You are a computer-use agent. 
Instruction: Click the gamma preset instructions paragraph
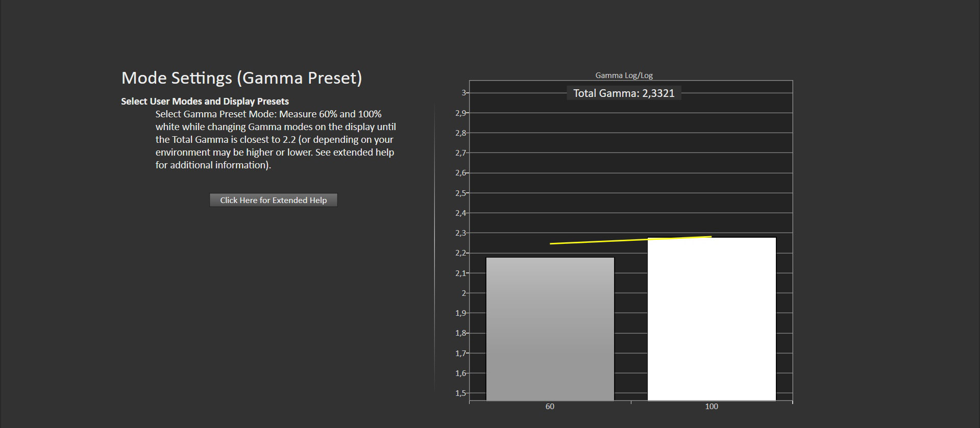pos(276,139)
